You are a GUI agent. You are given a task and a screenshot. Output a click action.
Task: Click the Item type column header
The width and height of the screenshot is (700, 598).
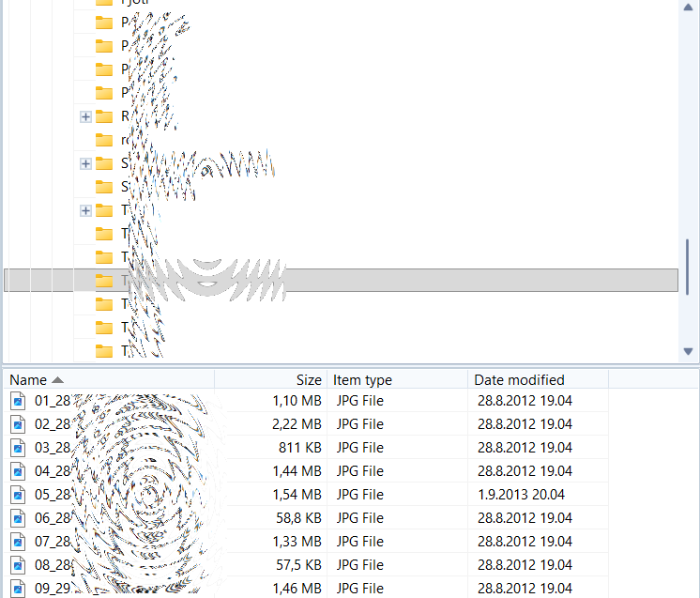[x=362, y=380]
